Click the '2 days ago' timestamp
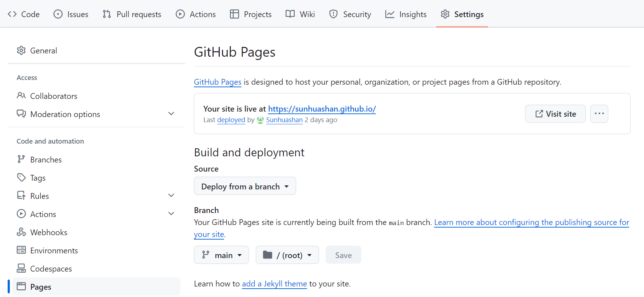 (x=321, y=120)
